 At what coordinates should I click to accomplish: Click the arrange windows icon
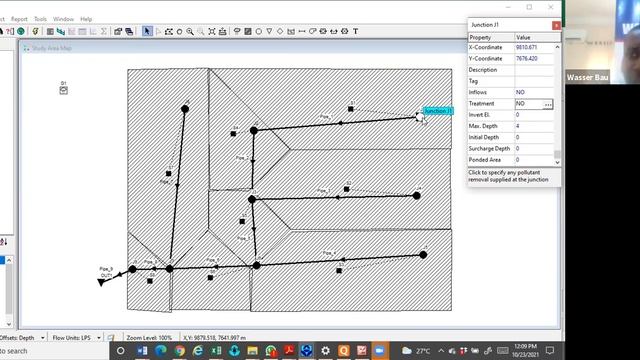tap(129, 31)
